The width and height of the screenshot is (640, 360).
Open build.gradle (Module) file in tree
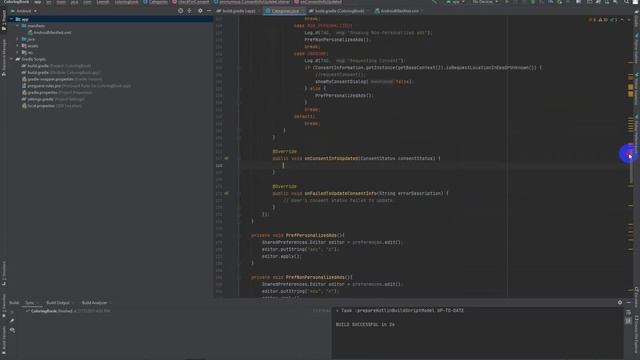(60, 73)
